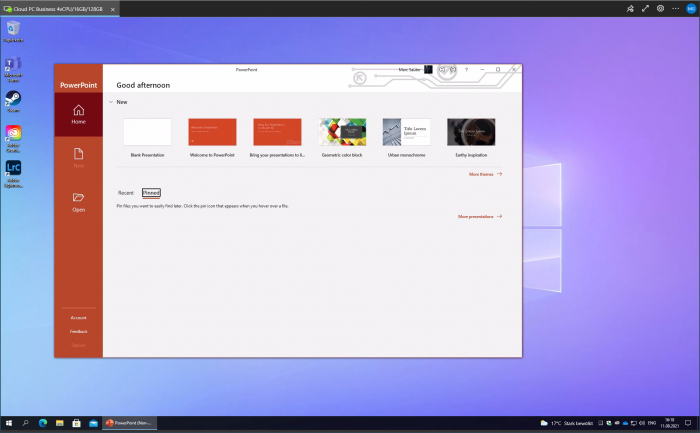Choose the Urban monochrome theme
700x433 pixels.
(407, 137)
